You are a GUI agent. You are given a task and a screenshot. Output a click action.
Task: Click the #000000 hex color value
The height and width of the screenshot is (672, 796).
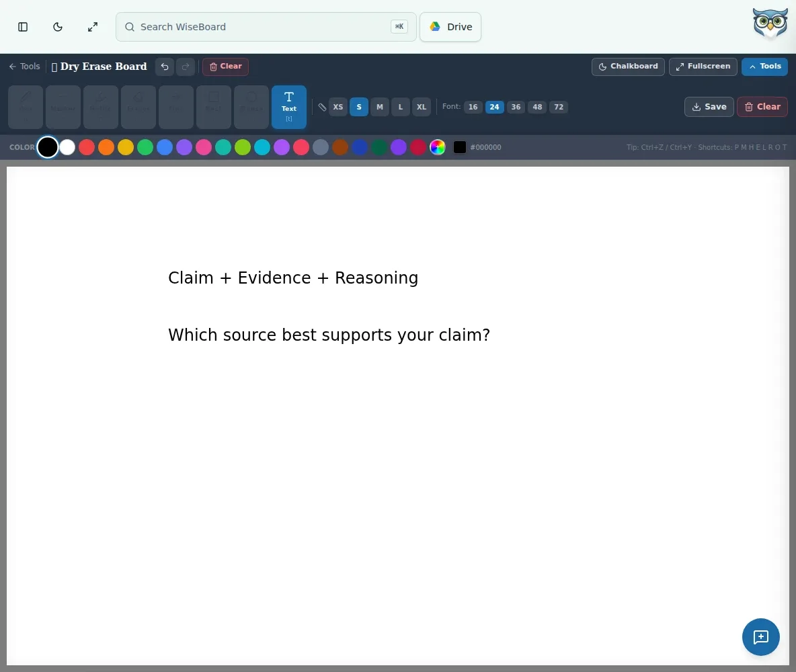[486, 147]
